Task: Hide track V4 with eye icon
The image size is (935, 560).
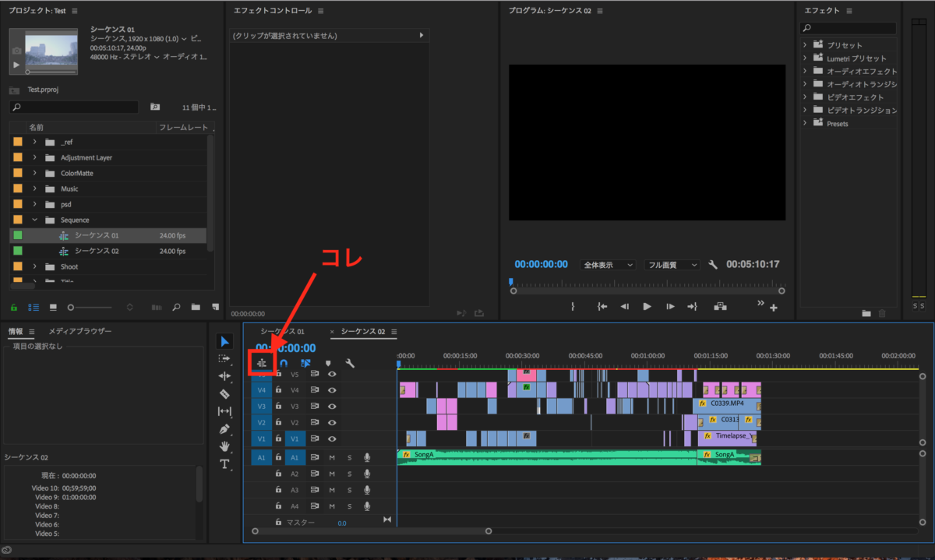Action: click(332, 389)
